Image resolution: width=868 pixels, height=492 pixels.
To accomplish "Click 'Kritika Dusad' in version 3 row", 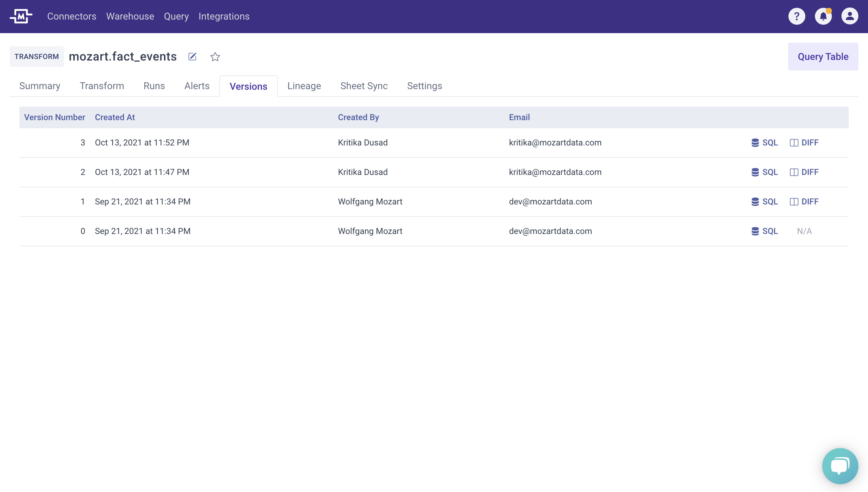I will (363, 143).
